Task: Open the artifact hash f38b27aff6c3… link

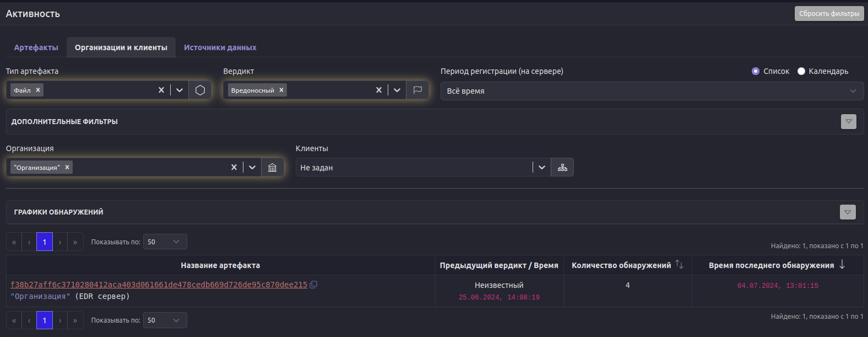Action: click(159, 285)
